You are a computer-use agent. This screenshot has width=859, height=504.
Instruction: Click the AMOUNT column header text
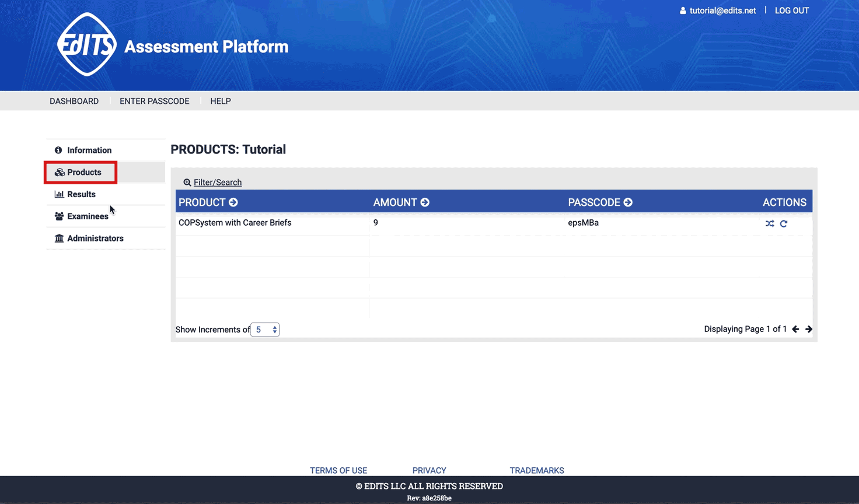395,202
